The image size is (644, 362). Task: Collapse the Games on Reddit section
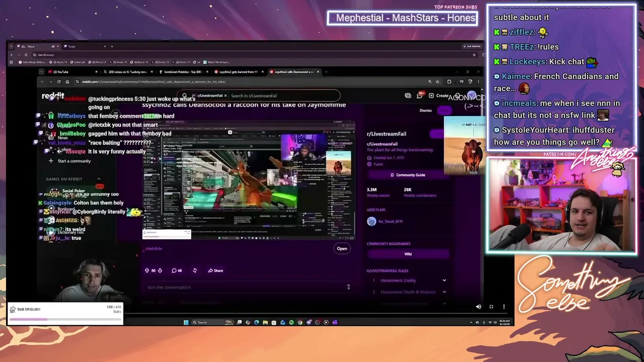tap(99, 179)
